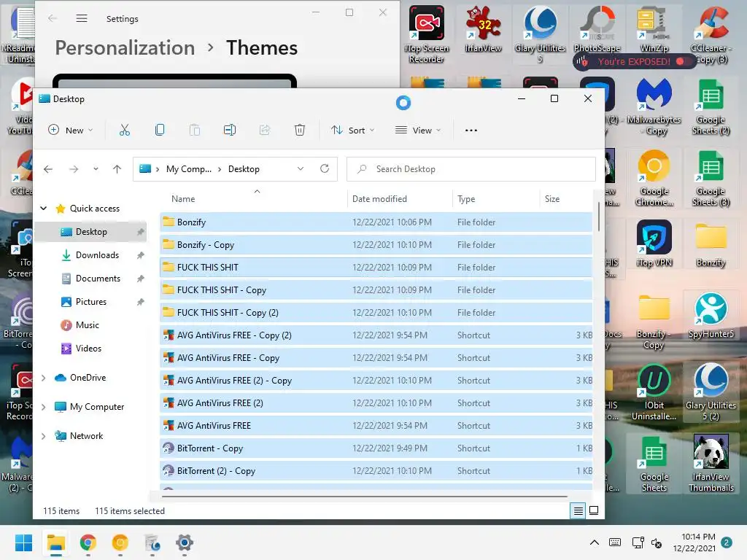
Task: Open the SpyHunter5 desktop shortcut
Action: click(711, 315)
